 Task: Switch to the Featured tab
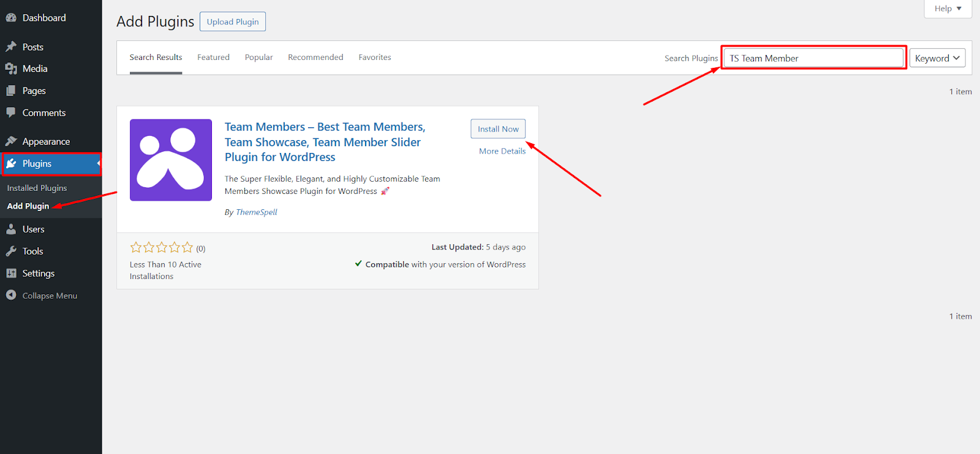coord(213,58)
